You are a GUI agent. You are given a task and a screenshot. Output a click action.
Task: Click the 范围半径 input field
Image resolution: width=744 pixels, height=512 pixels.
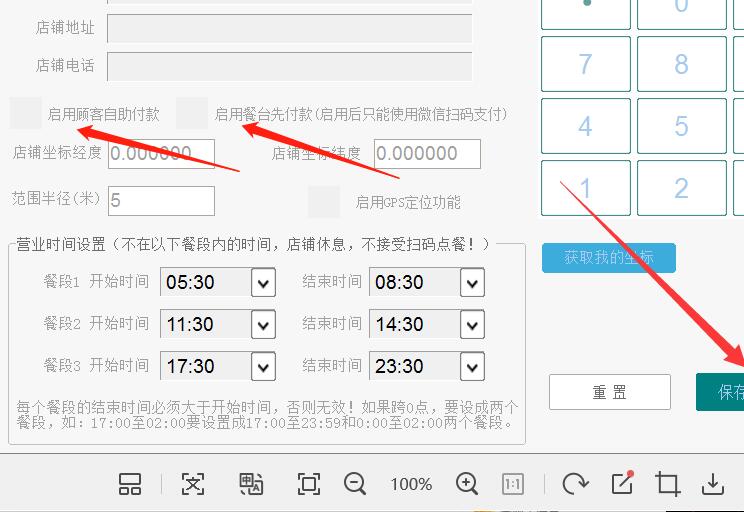(161, 201)
